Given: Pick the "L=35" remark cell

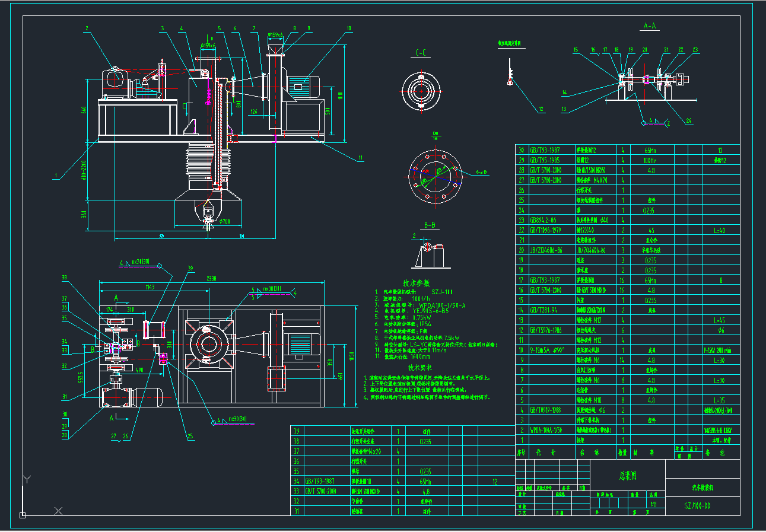Looking at the screenshot, I should pos(720,400).
